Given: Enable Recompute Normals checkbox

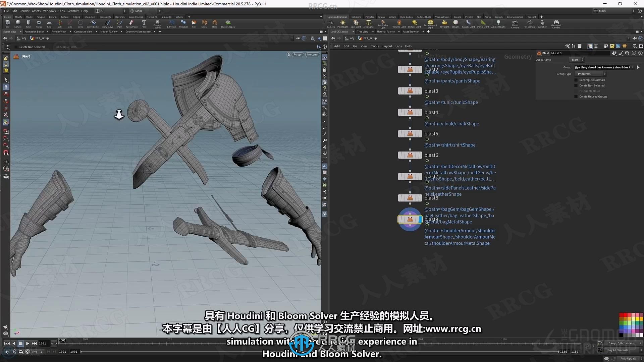Looking at the screenshot, I should coord(576,80).
